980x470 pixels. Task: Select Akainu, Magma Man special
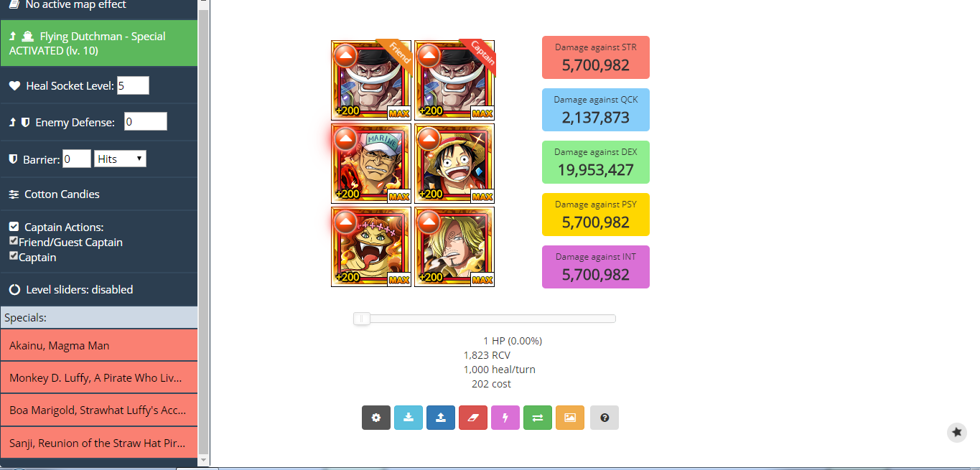(x=98, y=345)
